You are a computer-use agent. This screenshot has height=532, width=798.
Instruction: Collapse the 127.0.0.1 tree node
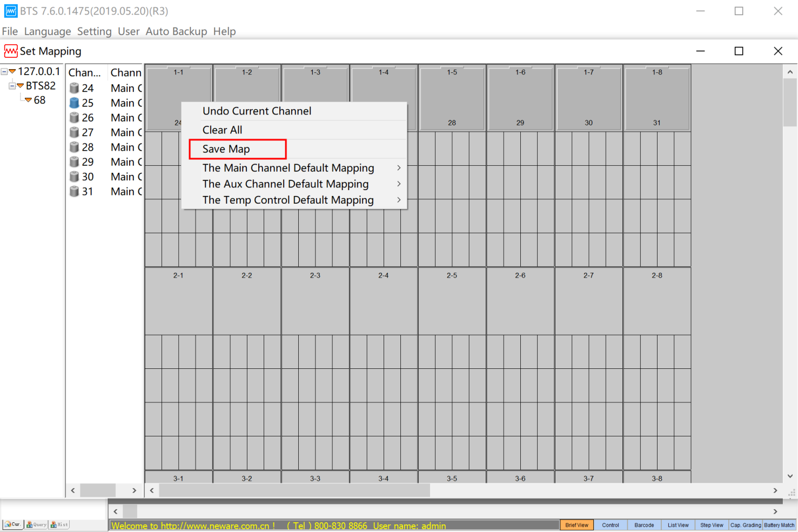point(4,71)
